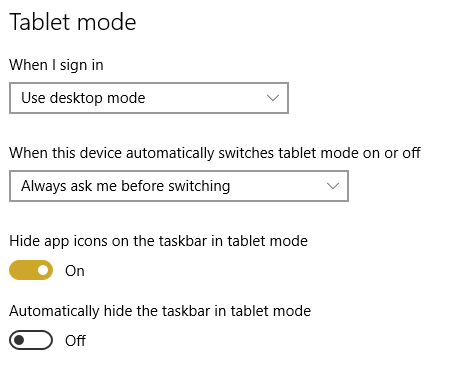The width and height of the screenshot is (455, 378).
Task: Select the "Tablet mode" page heading
Action: 73,22
